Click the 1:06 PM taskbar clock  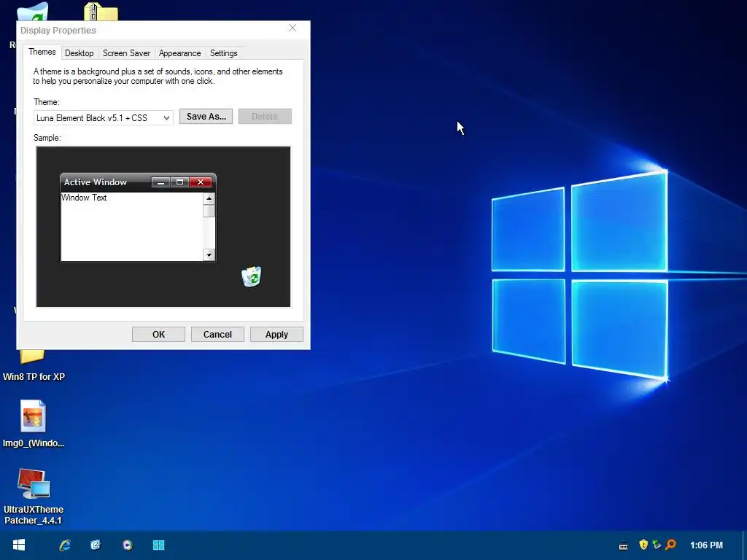[706, 545]
